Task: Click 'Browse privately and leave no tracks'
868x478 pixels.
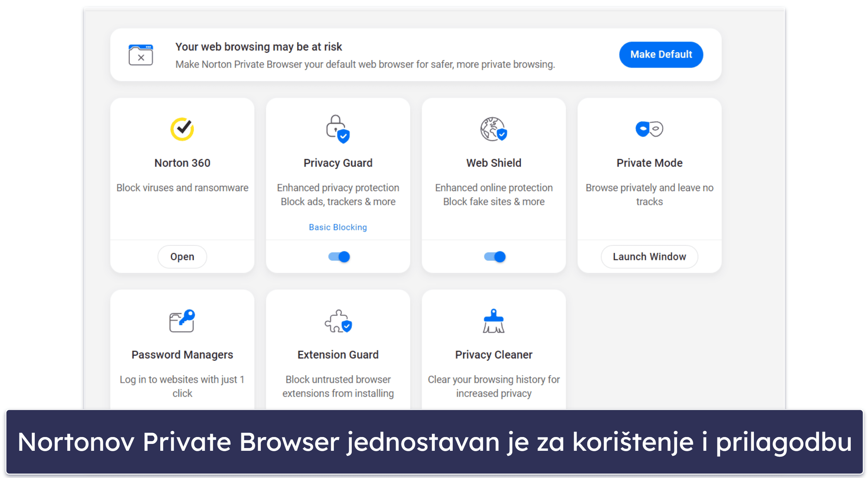Action: 649,195
